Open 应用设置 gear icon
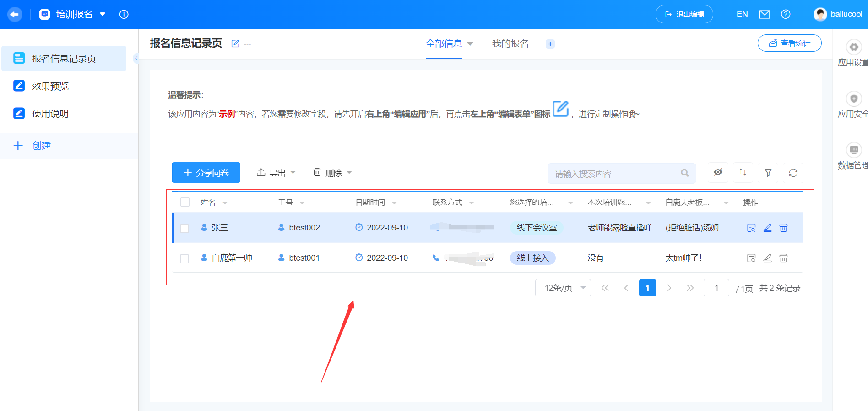Image resolution: width=868 pixels, height=411 pixels. coord(854,47)
